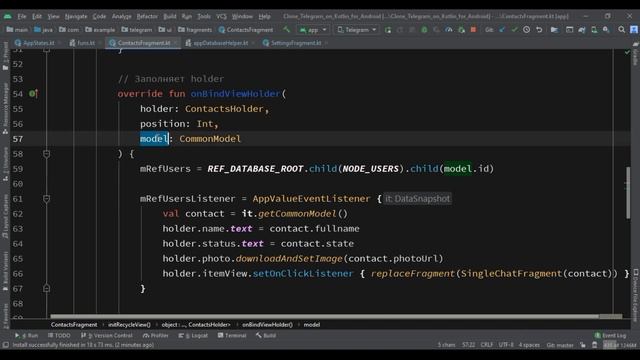Click the memory indicator in status bar
640x360 pixels.
click(x=620, y=345)
